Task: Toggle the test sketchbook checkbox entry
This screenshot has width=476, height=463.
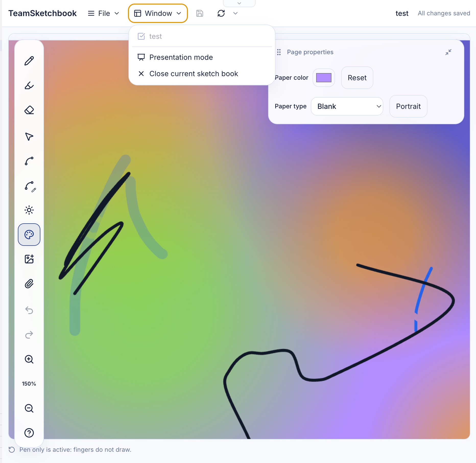Action: coord(202,36)
